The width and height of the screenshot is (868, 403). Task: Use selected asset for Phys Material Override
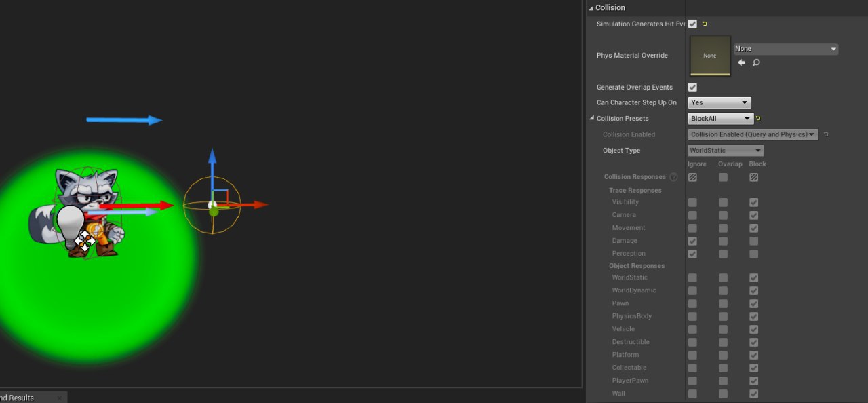pyautogui.click(x=741, y=62)
